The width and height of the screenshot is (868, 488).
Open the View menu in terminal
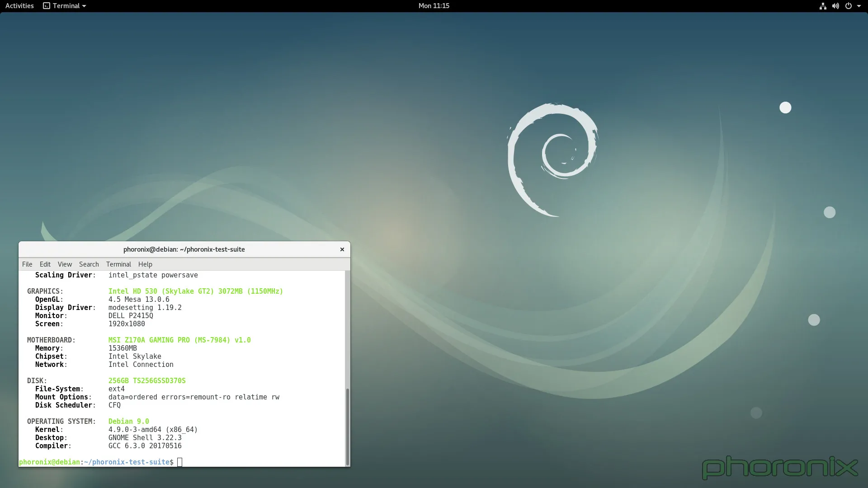(x=65, y=264)
